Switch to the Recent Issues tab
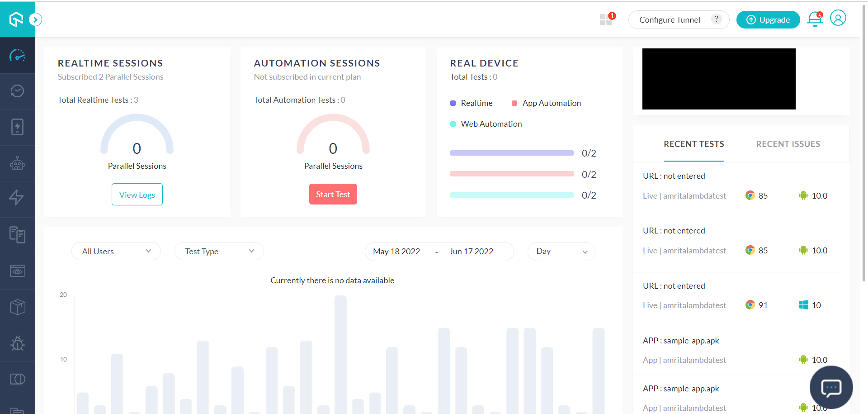868x414 pixels. tap(788, 144)
